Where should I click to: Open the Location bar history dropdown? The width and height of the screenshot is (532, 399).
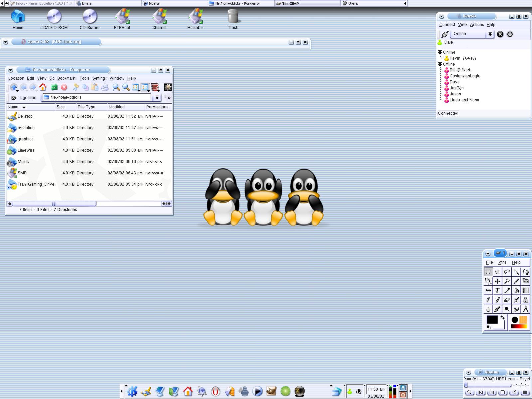click(x=157, y=98)
